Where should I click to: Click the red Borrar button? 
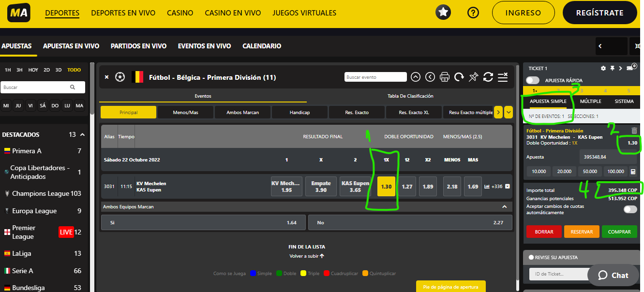(544, 232)
